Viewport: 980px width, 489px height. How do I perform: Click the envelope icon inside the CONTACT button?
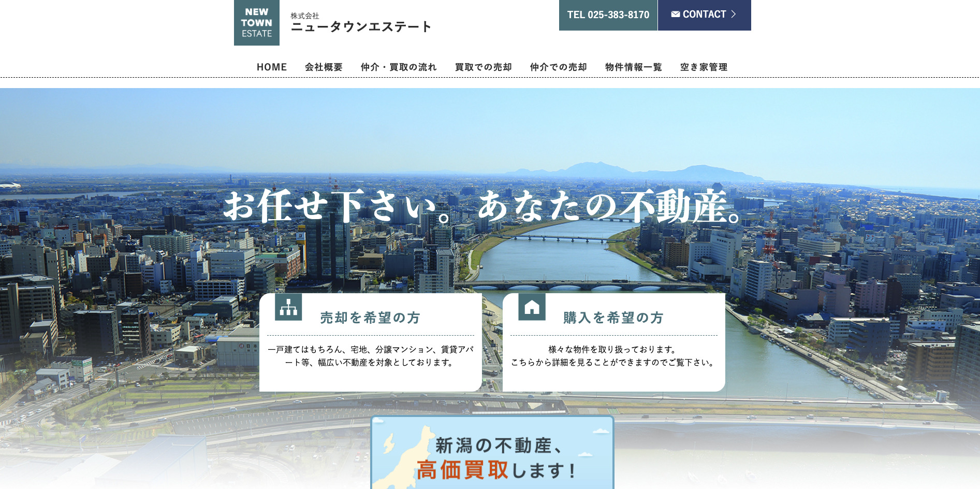[x=675, y=15]
